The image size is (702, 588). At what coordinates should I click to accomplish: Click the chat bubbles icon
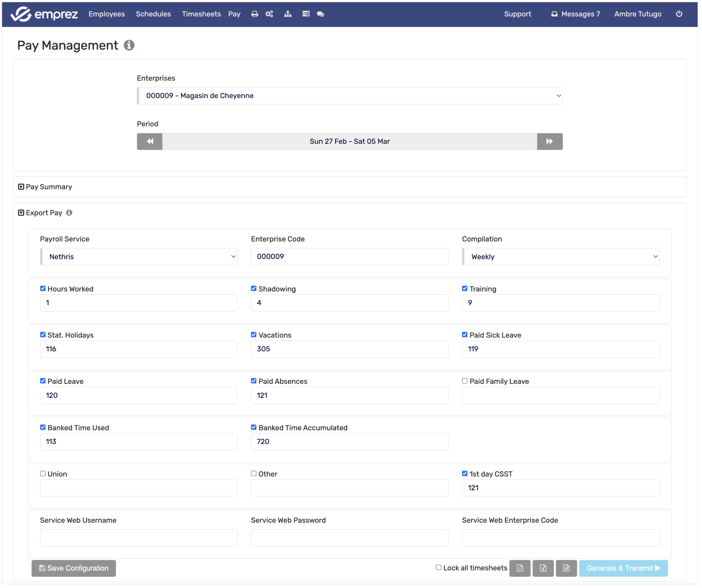pyautogui.click(x=321, y=14)
